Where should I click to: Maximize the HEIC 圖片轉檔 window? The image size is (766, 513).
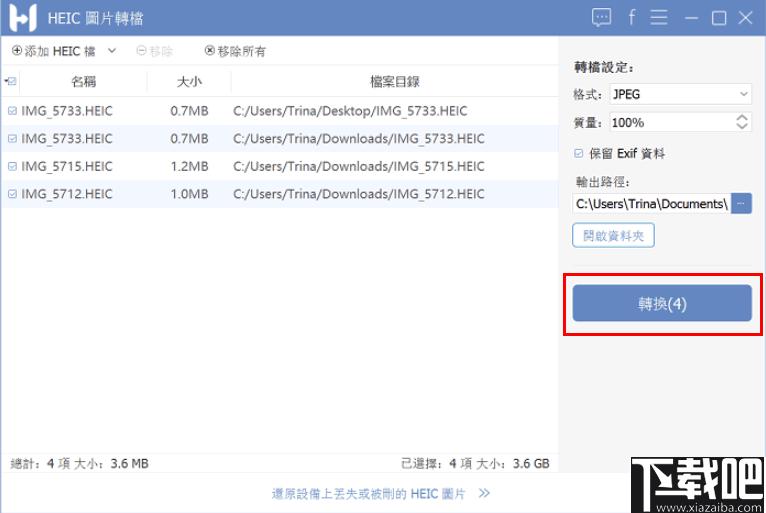pos(719,18)
